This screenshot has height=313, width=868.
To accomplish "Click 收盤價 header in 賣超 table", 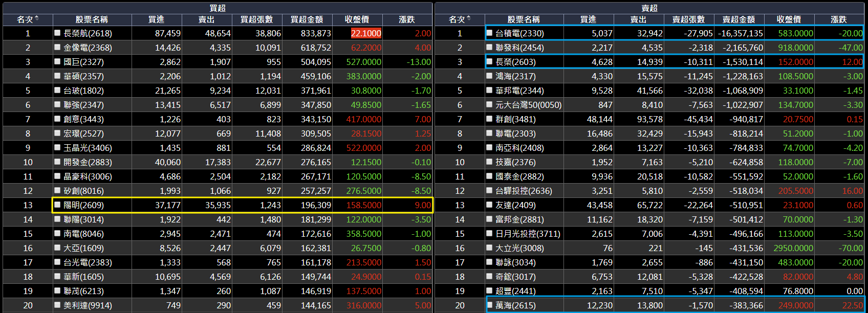I will 789,19.
